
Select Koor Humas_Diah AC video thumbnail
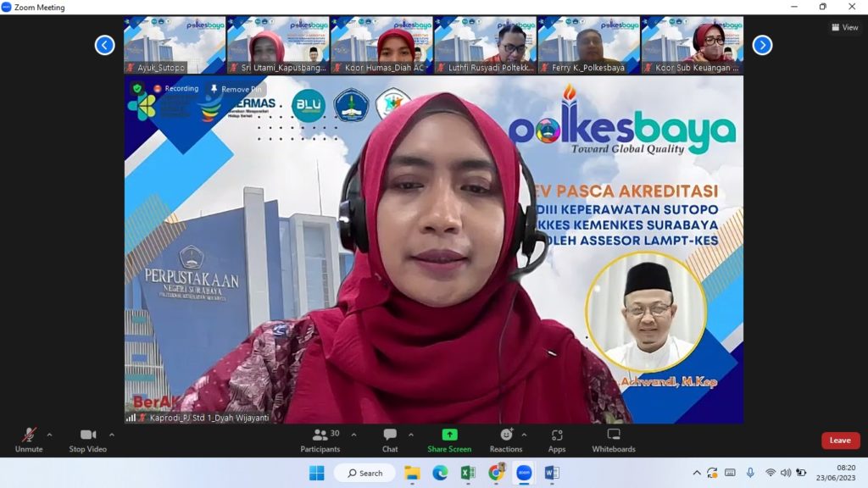point(382,45)
